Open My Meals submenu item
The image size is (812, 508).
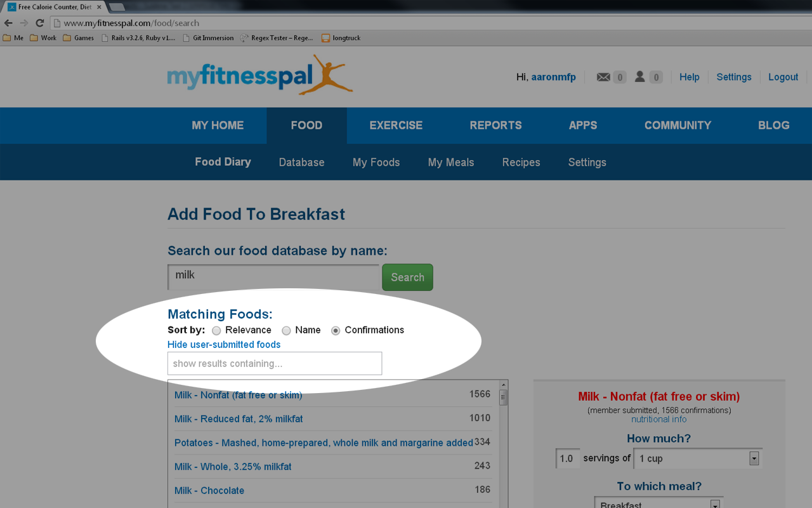451,163
